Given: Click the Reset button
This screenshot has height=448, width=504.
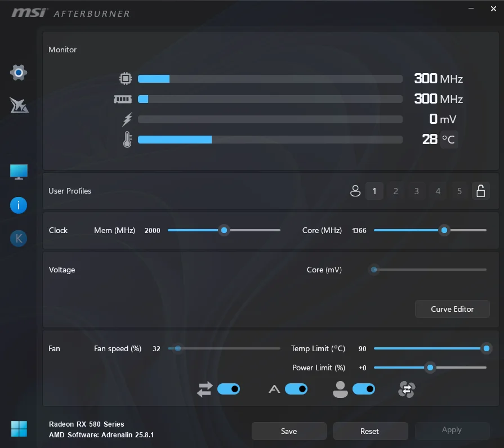Looking at the screenshot, I should pyautogui.click(x=371, y=431).
